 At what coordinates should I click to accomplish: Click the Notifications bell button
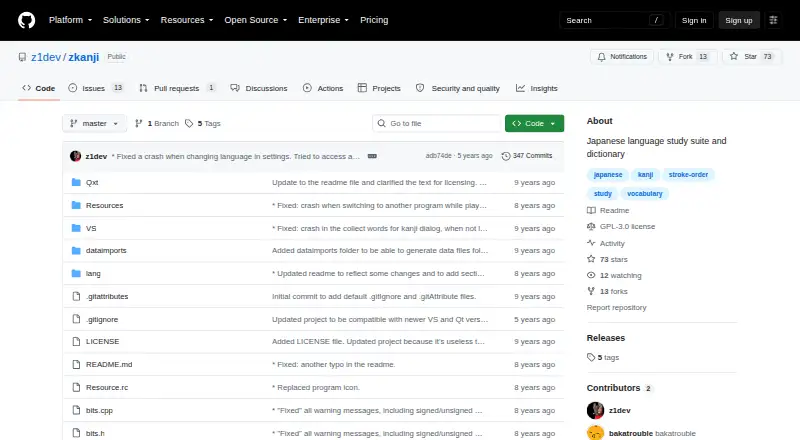click(622, 57)
